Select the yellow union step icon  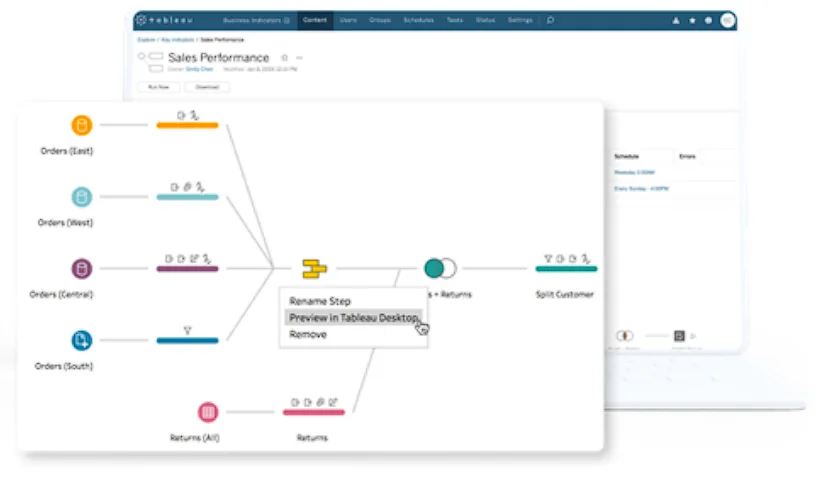coord(314,269)
